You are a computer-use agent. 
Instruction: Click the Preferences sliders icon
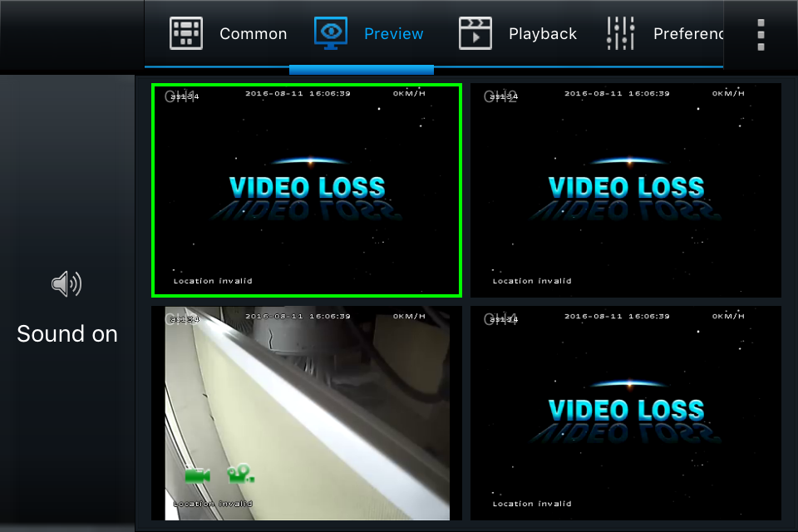620,33
